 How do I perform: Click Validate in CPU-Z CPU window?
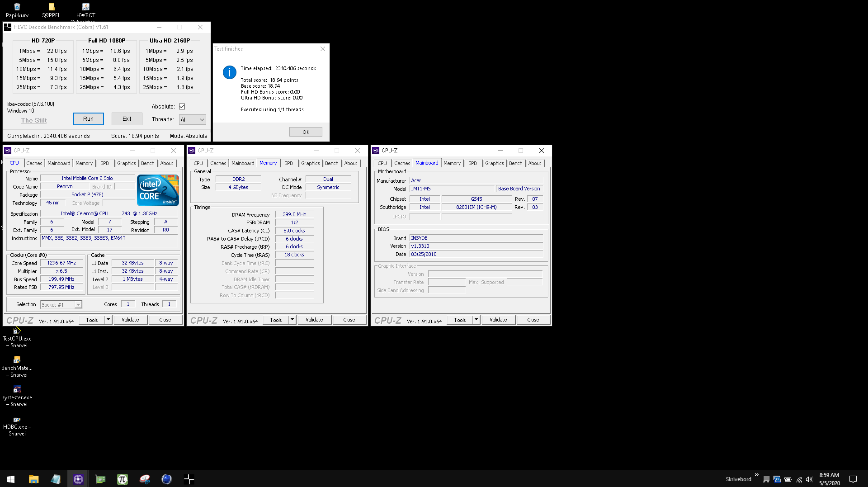(130, 320)
